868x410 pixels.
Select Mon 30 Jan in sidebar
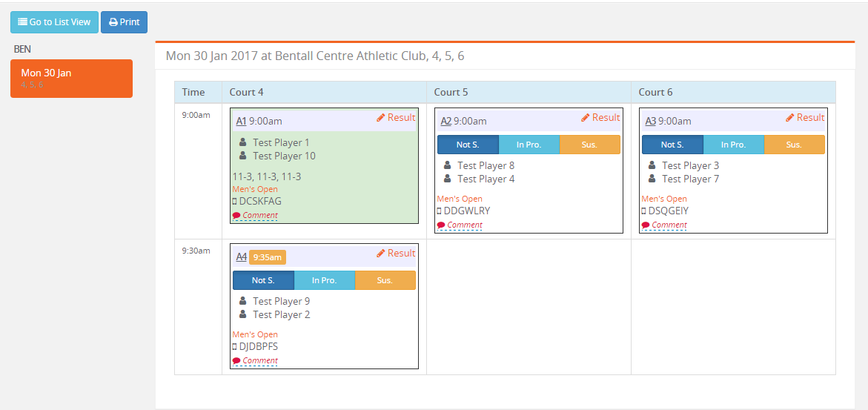coord(71,78)
